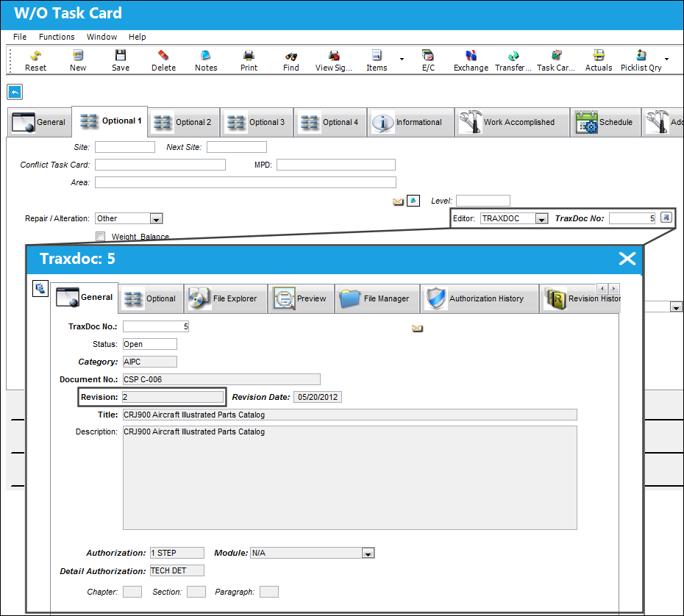Switch to the Optional 2 tab

pyautogui.click(x=184, y=123)
